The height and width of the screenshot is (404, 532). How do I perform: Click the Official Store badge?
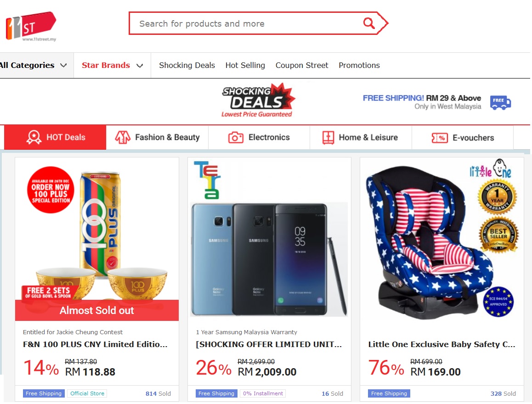pos(87,393)
